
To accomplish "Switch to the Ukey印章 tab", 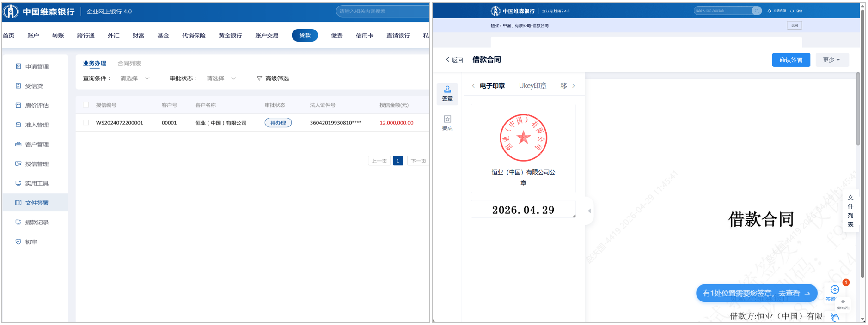I will (532, 86).
